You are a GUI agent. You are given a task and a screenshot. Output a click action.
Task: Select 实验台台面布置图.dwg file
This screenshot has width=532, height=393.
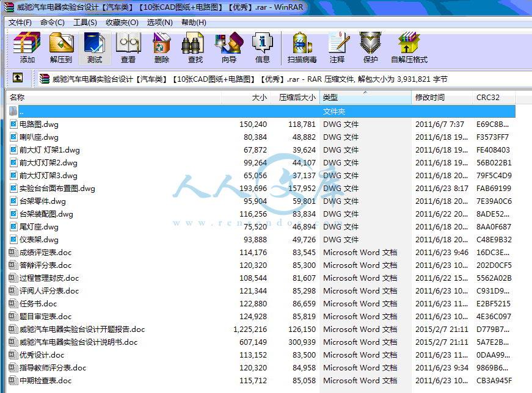tap(57, 188)
